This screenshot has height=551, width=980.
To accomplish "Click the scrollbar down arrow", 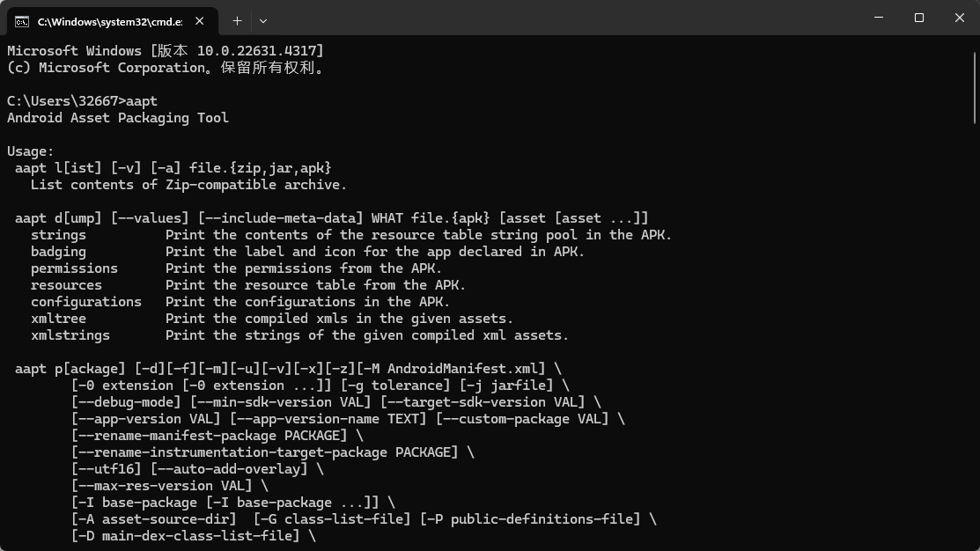I will (x=973, y=543).
